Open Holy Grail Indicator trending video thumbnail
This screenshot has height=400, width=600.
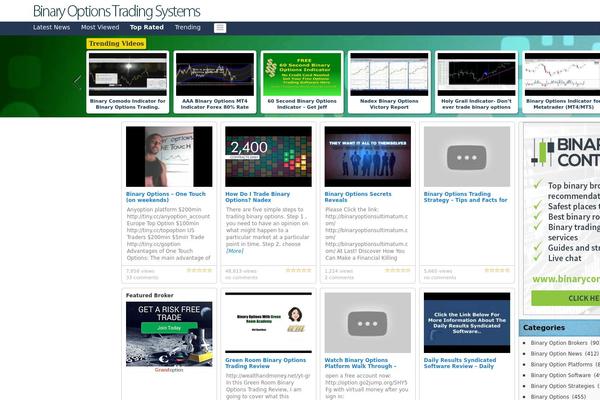coord(476,74)
